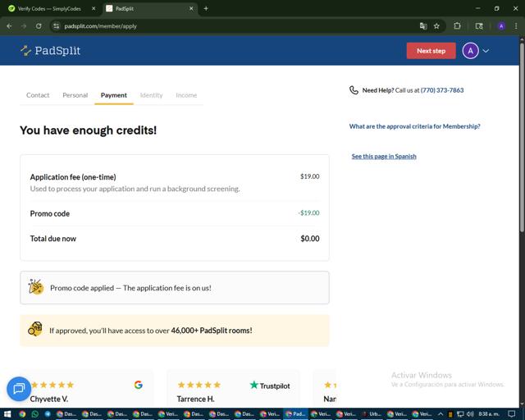The image size is (525, 420).
Task: Click the Promo code row label
Action: (50, 213)
